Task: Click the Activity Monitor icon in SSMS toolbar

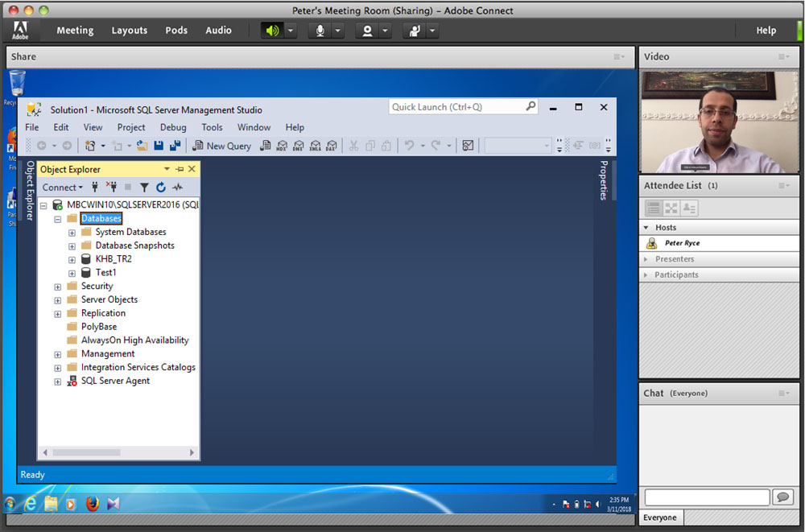Action: [x=468, y=146]
